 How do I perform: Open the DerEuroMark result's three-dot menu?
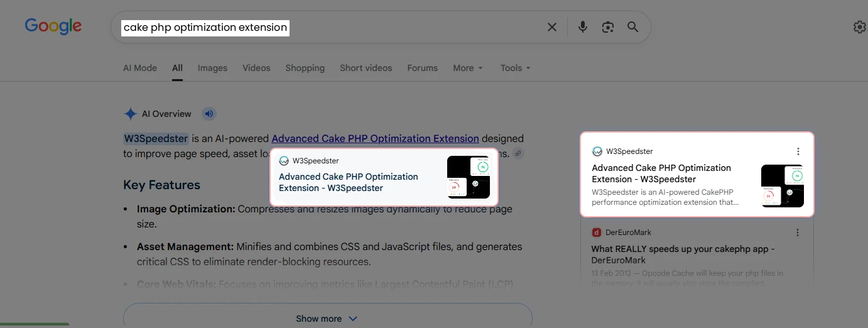coord(798,232)
